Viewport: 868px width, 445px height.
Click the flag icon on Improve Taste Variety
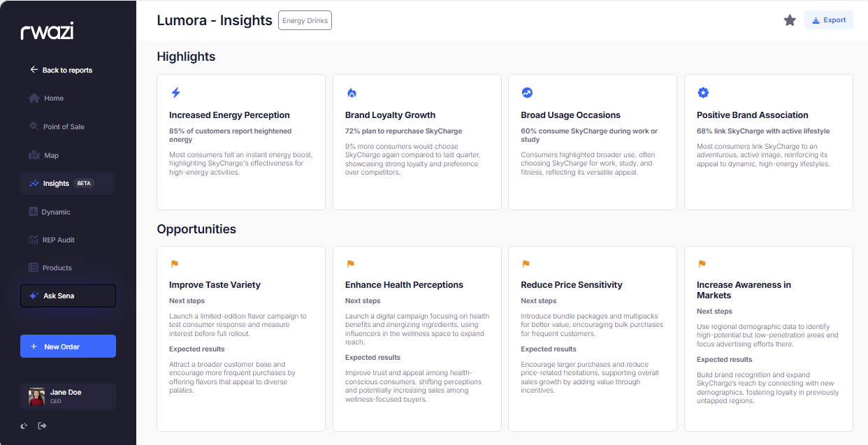click(175, 264)
